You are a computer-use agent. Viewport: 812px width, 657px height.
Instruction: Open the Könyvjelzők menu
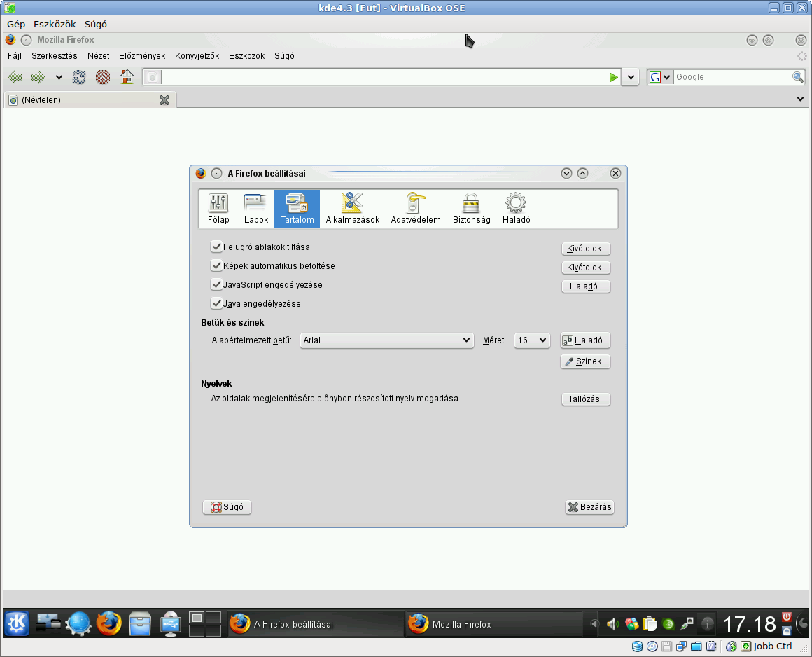tap(197, 56)
